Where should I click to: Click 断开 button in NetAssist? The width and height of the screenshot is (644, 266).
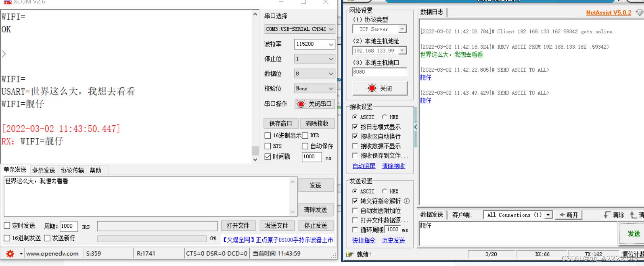tap(569, 215)
